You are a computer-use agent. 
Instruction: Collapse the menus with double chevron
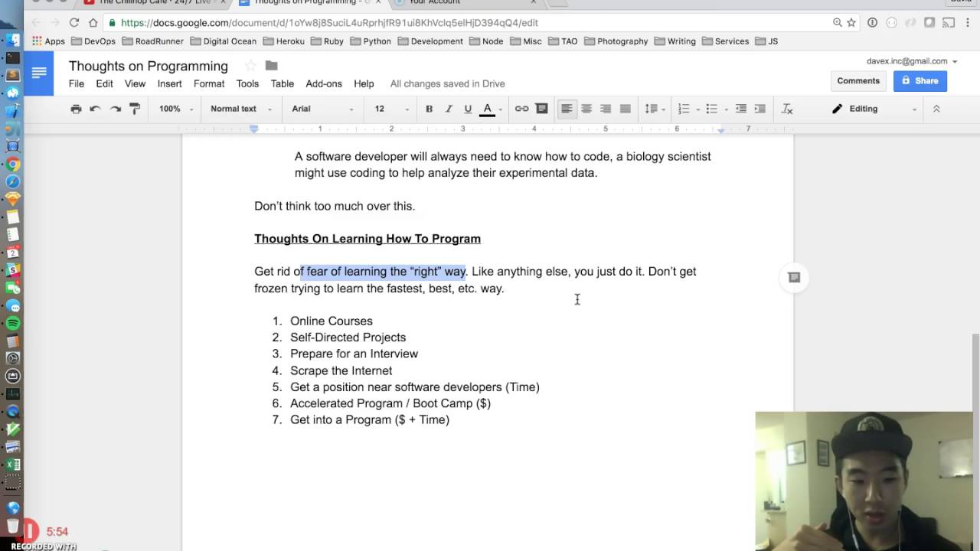(x=936, y=109)
